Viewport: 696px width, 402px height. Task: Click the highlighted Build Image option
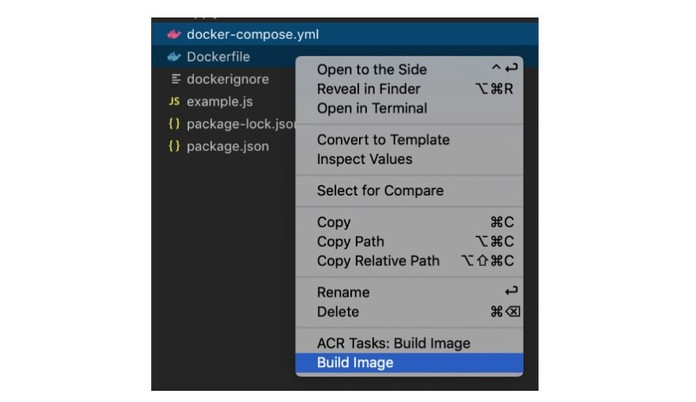coord(355,363)
